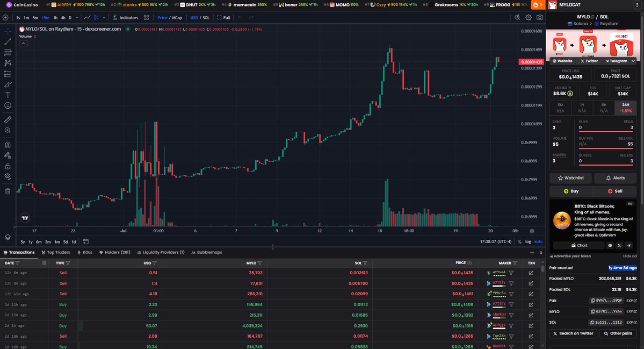
Task: Open the KOLs tab
Action: click(x=85, y=252)
